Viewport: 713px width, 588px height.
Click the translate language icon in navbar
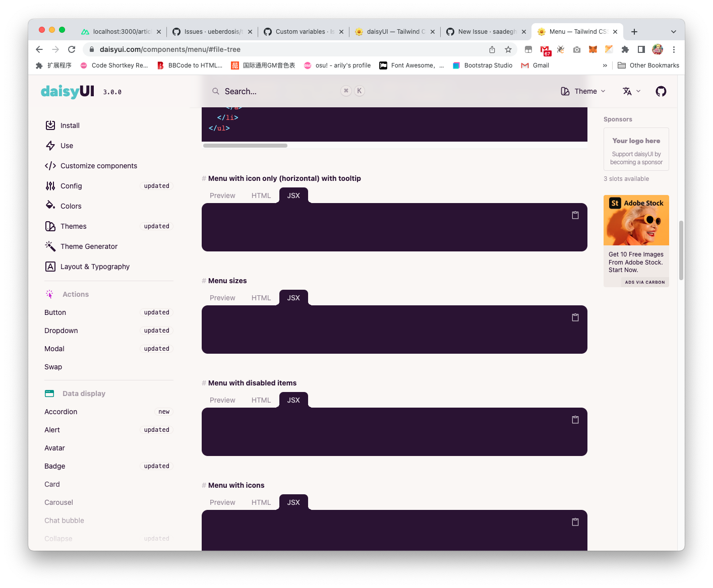click(x=628, y=91)
